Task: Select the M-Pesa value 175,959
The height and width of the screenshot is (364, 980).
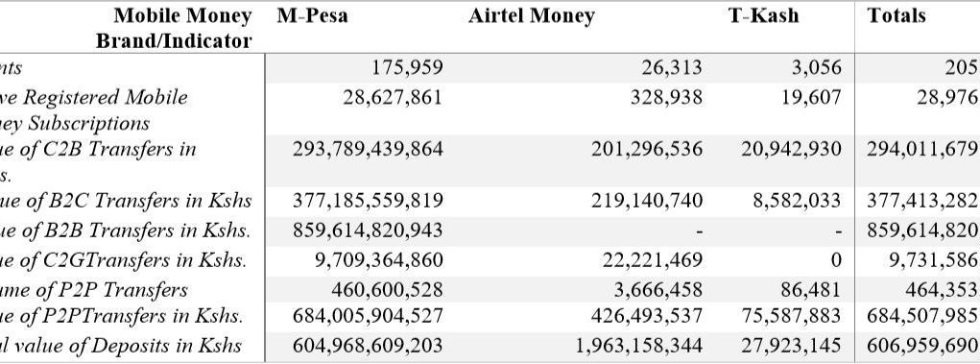Action: pos(407,67)
